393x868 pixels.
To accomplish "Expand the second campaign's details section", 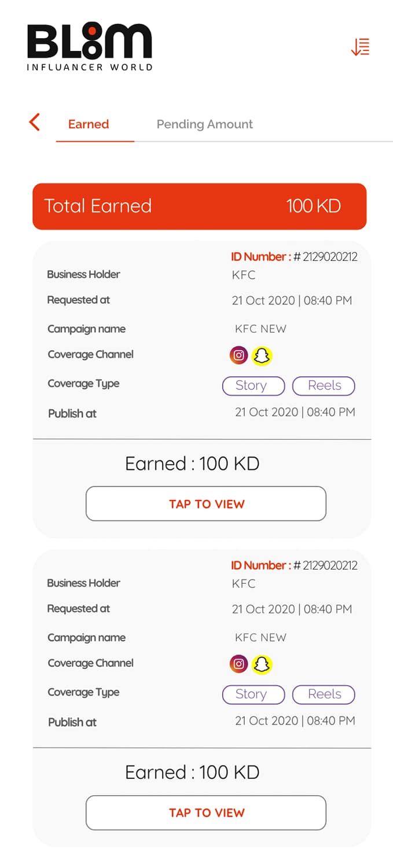I will tap(200, 644).
